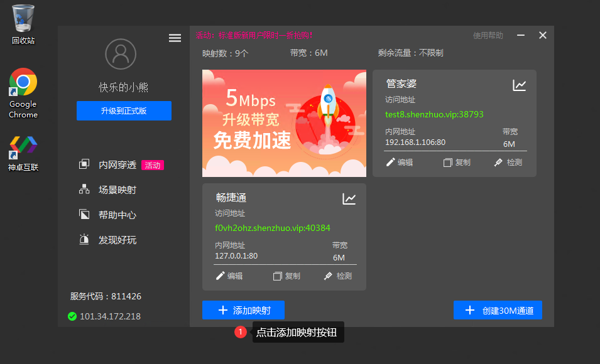Screen dimensions: 600x364
Task: Click the detect probe icon in 管家婆 card
Action: tap(498, 163)
